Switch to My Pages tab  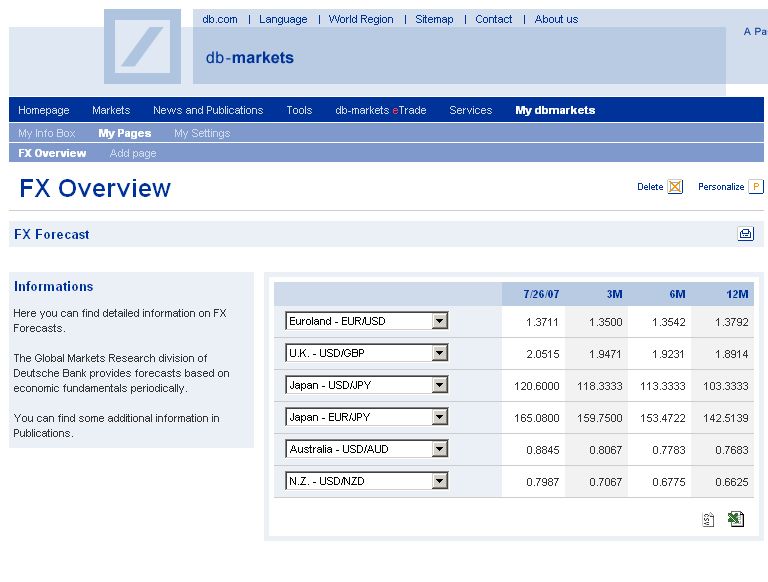(x=124, y=133)
